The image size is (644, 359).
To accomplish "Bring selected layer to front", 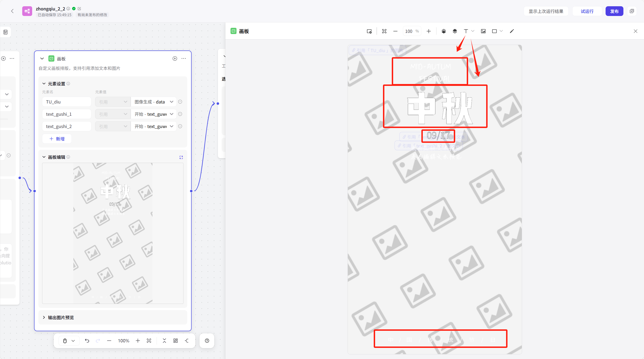I will click(x=444, y=31).
